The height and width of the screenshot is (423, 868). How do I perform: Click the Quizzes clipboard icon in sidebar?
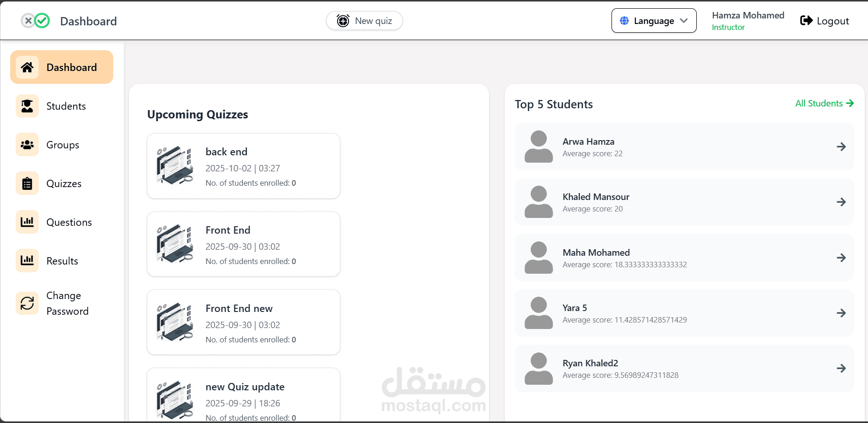pos(27,183)
